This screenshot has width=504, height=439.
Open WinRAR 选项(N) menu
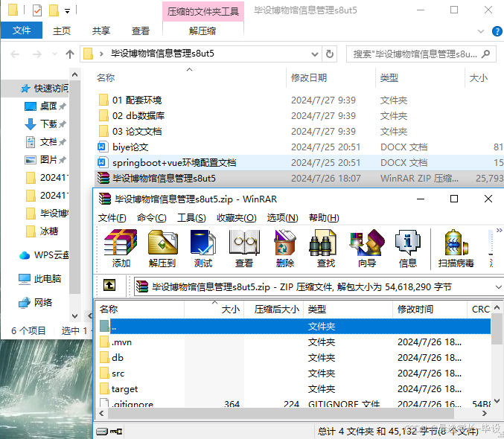[x=282, y=218]
